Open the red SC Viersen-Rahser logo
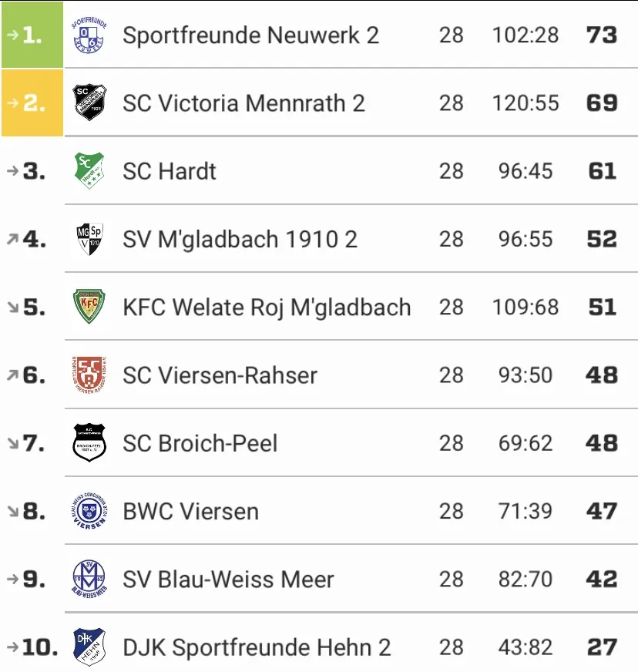The image size is (638, 672). pos(89,375)
